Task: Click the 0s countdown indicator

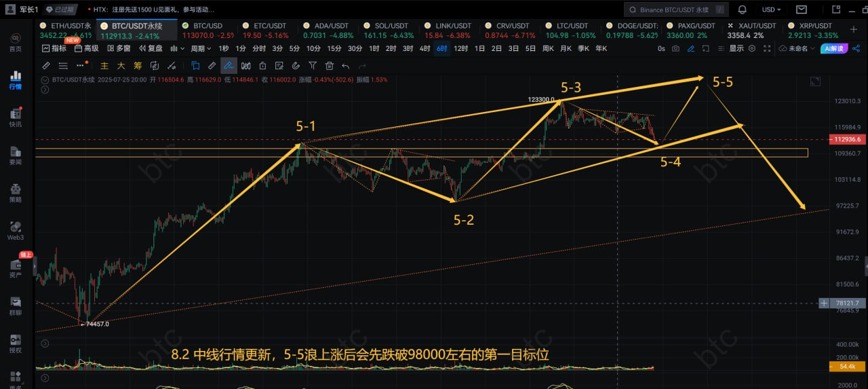Action: 661,49
